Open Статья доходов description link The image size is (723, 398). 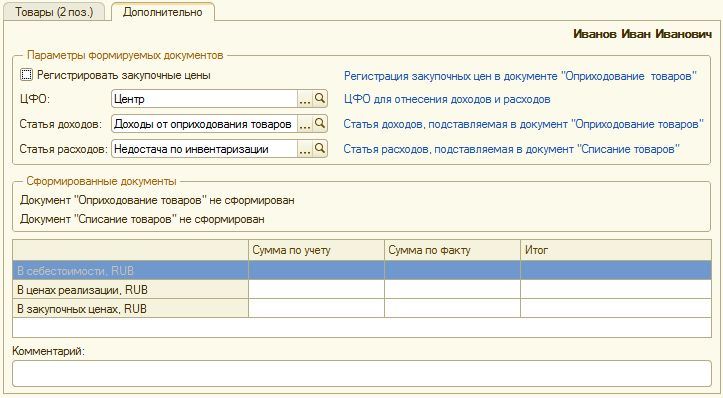tap(523, 124)
